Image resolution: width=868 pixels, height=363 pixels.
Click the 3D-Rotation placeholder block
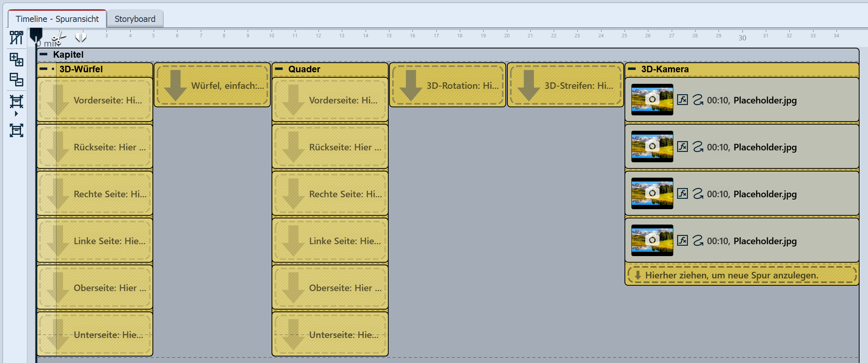(x=447, y=85)
